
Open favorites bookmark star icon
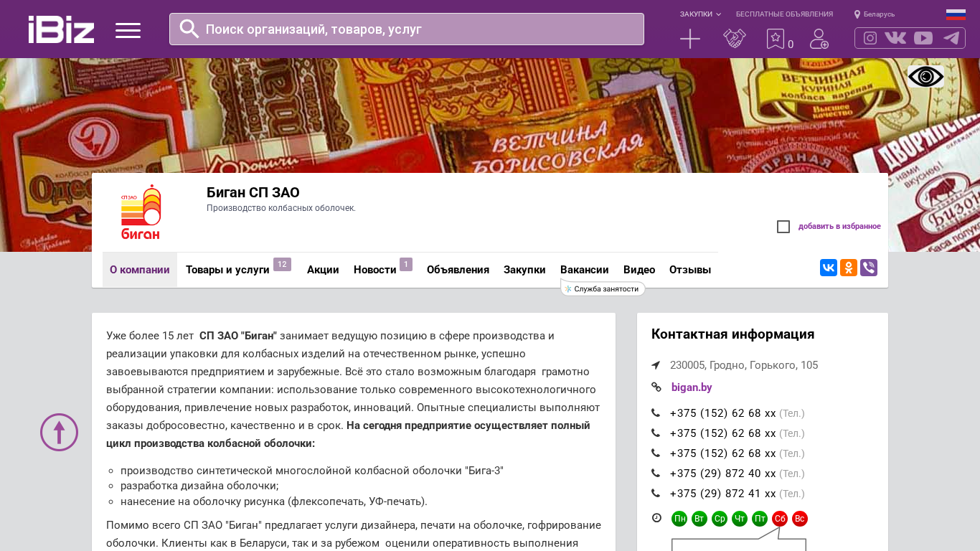[x=776, y=39]
